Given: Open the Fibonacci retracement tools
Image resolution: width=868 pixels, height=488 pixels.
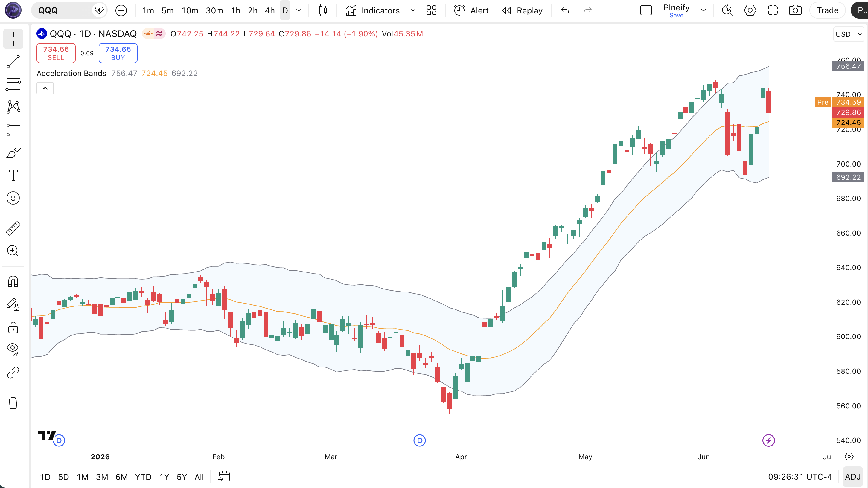Looking at the screenshot, I should tap(13, 84).
